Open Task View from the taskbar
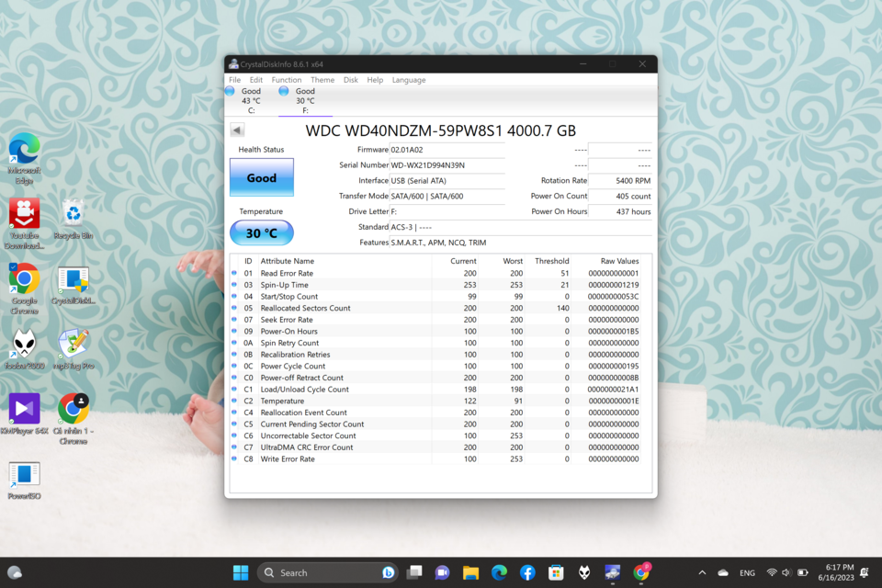 [x=414, y=572]
